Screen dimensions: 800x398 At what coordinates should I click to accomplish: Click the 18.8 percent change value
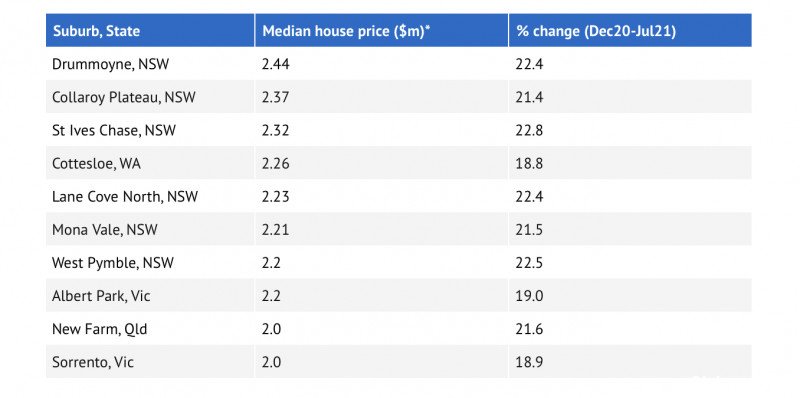[529, 163]
